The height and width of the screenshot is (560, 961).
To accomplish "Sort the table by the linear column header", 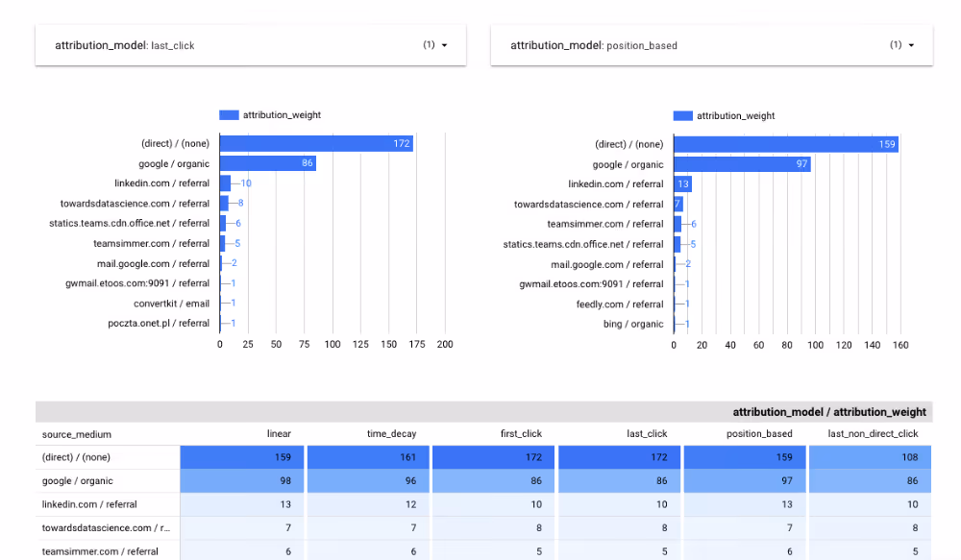I will coord(279,433).
